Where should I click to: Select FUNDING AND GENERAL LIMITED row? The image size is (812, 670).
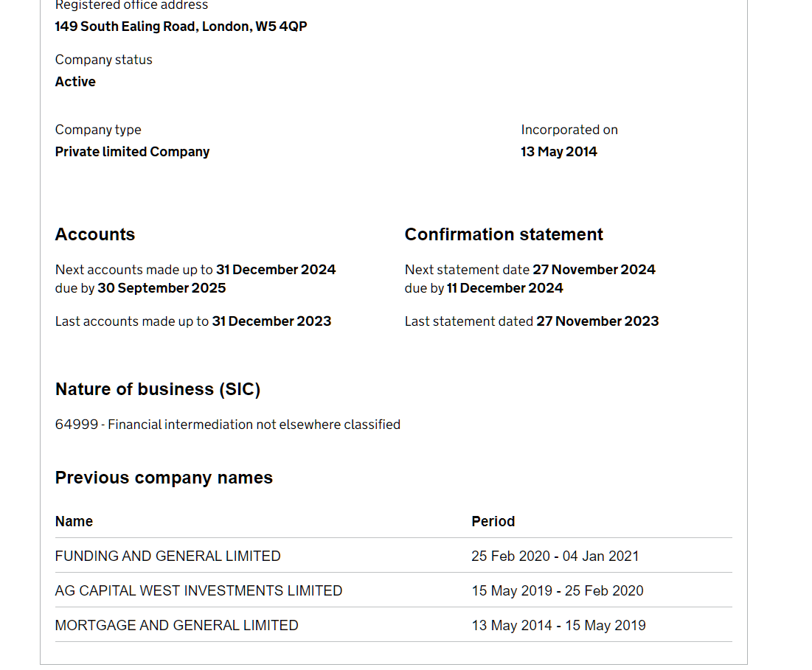pos(394,556)
